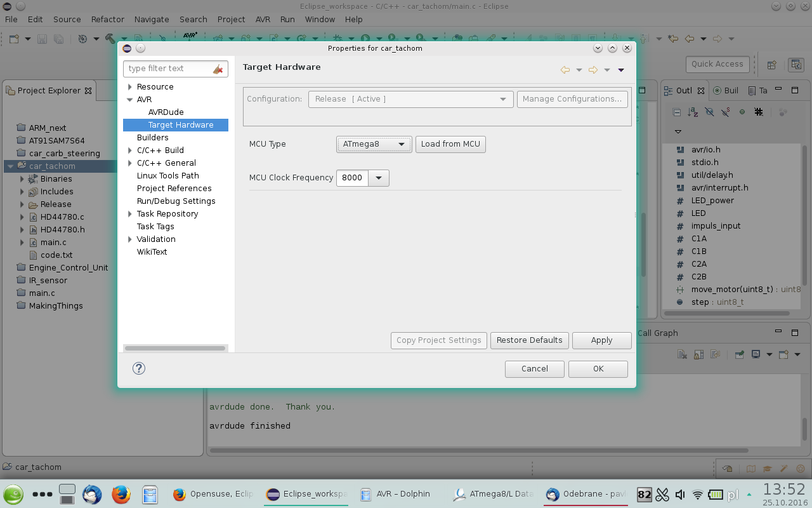This screenshot has width=812, height=508.
Task: Click the Apply button
Action: point(601,340)
